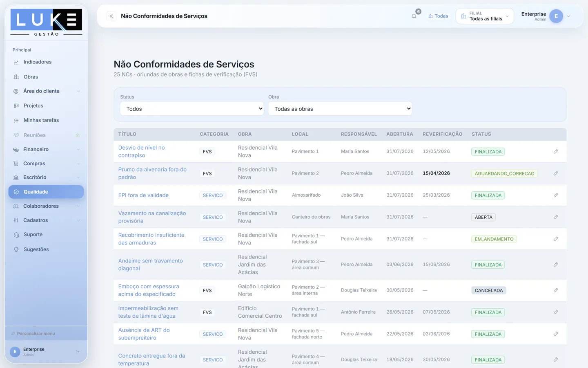
Task: Open Colaboradores in the sidebar
Action: (x=46, y=206)
